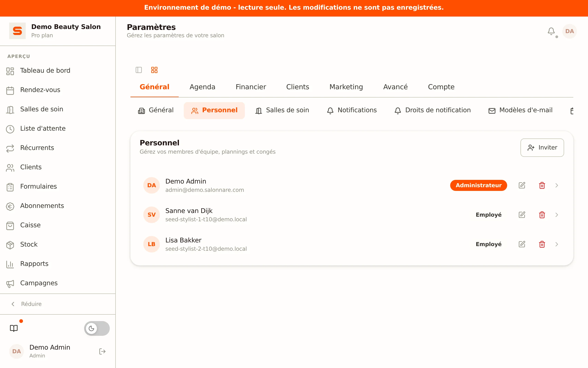
Task: Switch to the Compte tab
Action: pos(441,87)
